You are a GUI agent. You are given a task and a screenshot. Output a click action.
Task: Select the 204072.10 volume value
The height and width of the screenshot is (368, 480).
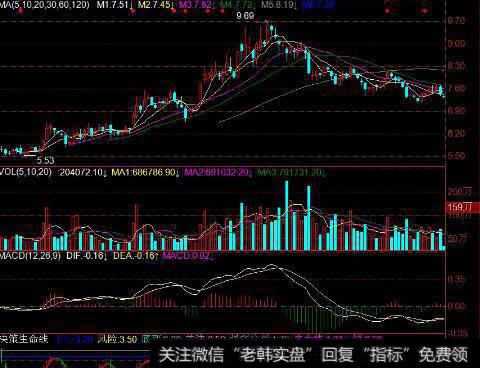click(x=83, y=172)
